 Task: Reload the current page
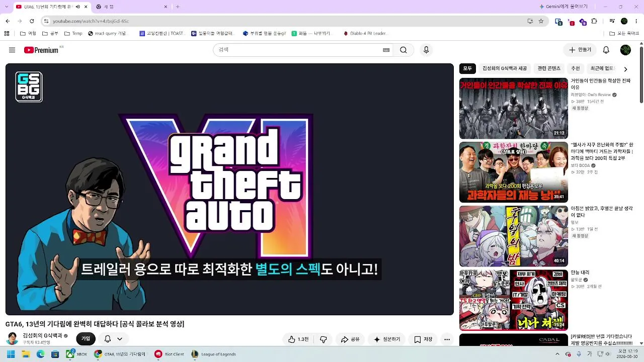pyautogui.click(x=32, y=21)
